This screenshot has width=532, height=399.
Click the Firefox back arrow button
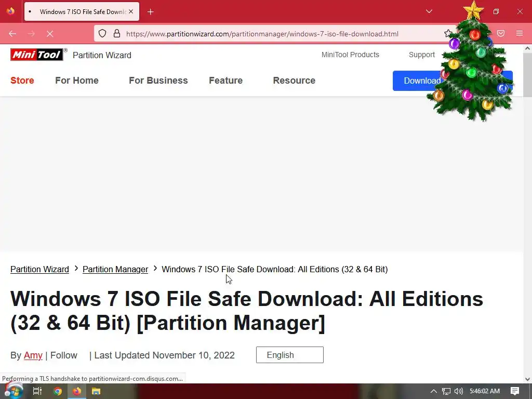pyautogui.click(x=12, y=34)
